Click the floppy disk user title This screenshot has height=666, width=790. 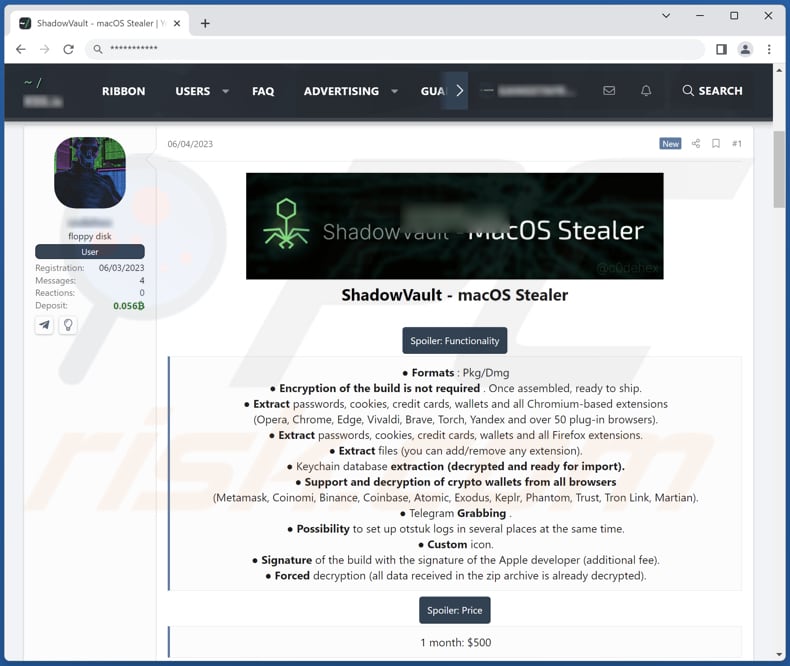click(90, 236)
